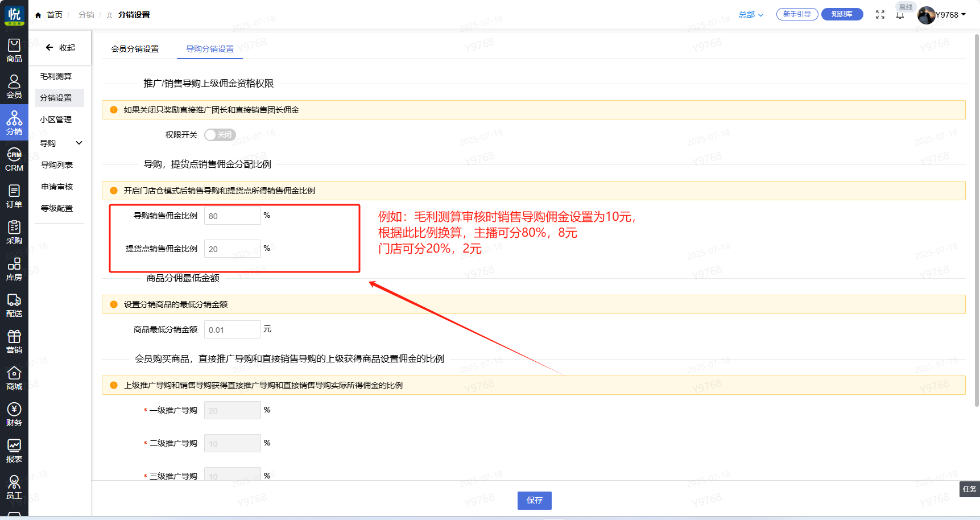Open the 会员 sidebar icon
The height and width of the screenshot is (520, 980).
(14, 86)
